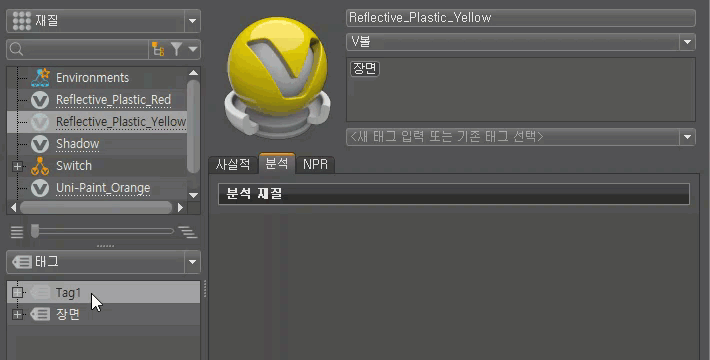
Task: Click the tag icon beside 장면
Action: [x=40, y=314]
